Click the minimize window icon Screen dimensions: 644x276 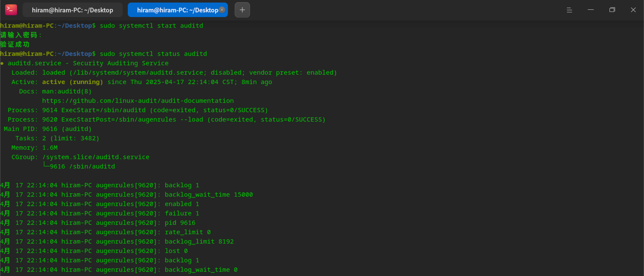(x=591, y=10)
